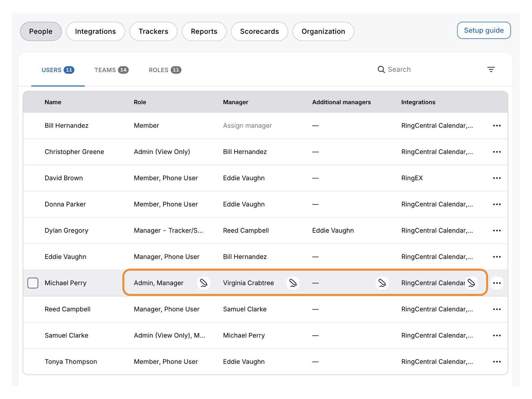Image resolution: width=532 pixels, height=399 pixels.
Task: Edit Michael Perry's integrations with pencil icon
Action: [471, 283]
